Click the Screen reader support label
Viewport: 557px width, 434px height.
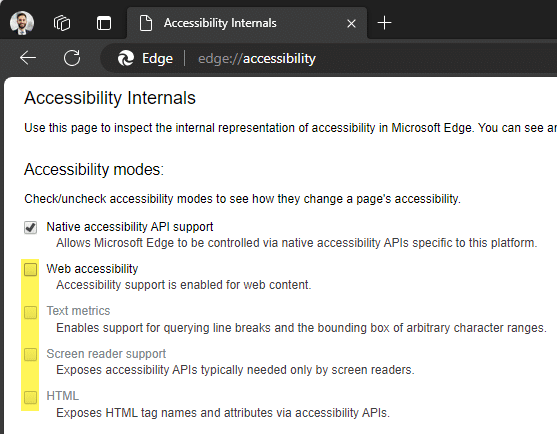[106, 354]
